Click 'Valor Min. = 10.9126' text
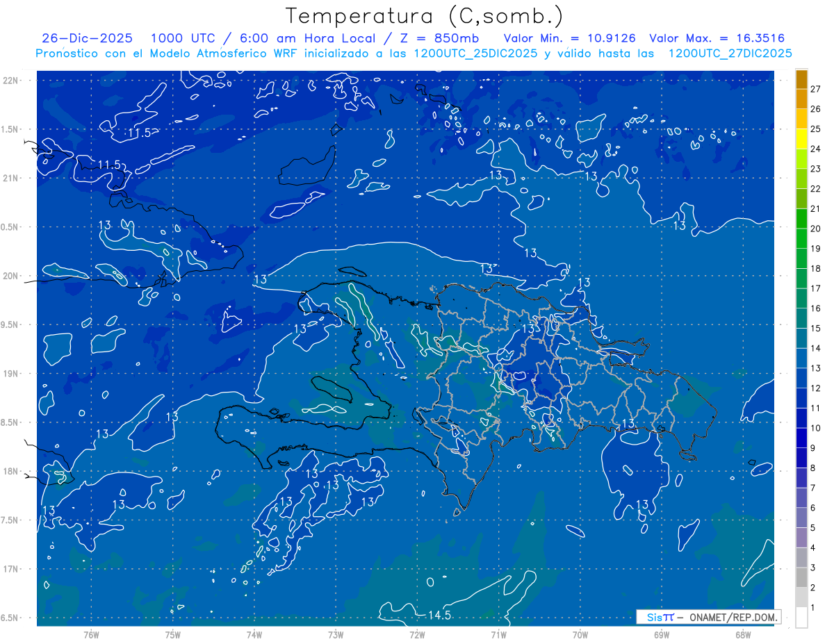This screenshot has width=834, height=644. click(570, 38)
